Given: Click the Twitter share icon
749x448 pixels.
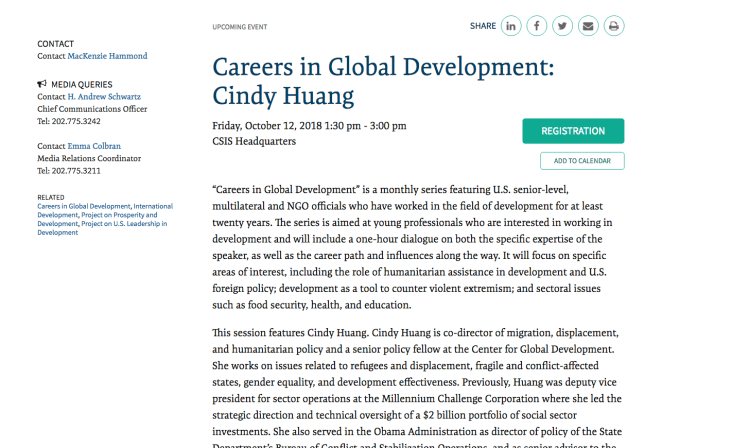Looking at the screenshot, I should click(563, 26).
